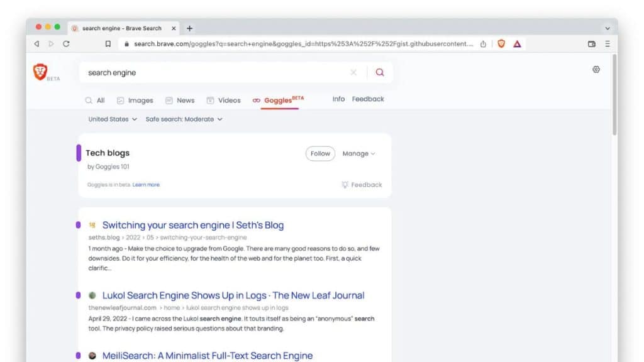Viewport: 644px width, 362px height.
Task: Click the browser forward arrow
Action: click(51, 43)
